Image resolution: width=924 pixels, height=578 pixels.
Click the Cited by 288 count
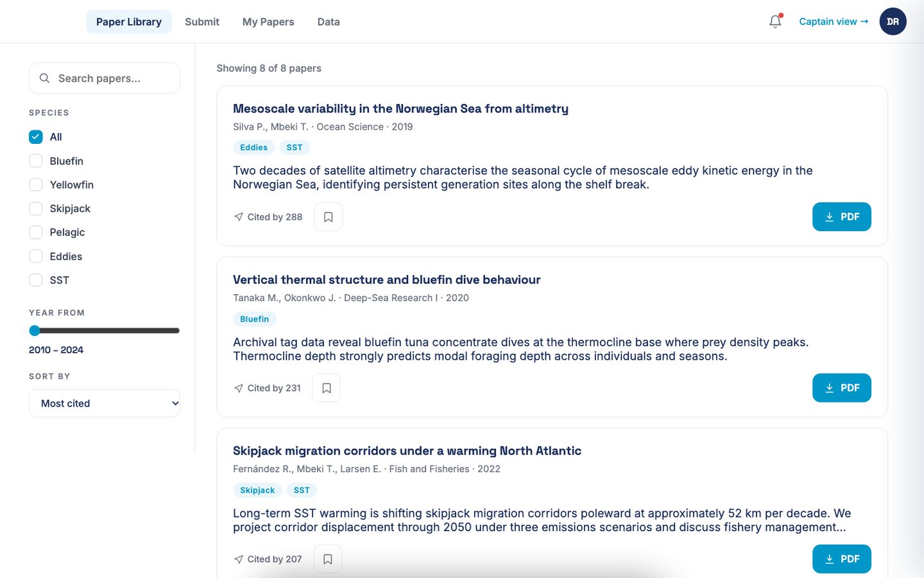pyautogui.click(x=268, y=217)
